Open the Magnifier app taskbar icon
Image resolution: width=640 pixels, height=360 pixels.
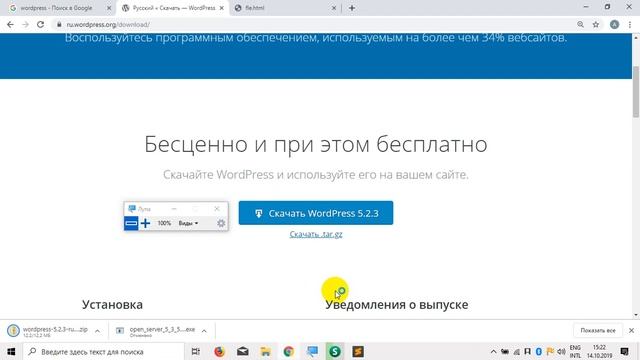[x=312, y=351]
